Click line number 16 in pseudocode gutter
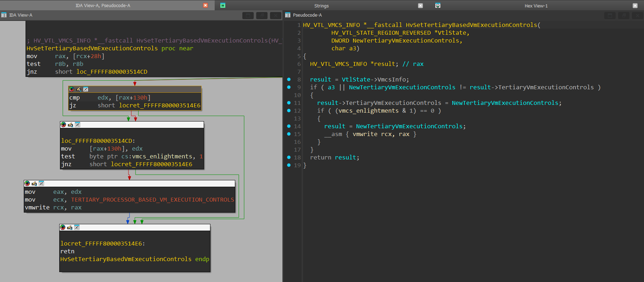Viewport: 644px width, 282px height. click(x=297, y=142)
